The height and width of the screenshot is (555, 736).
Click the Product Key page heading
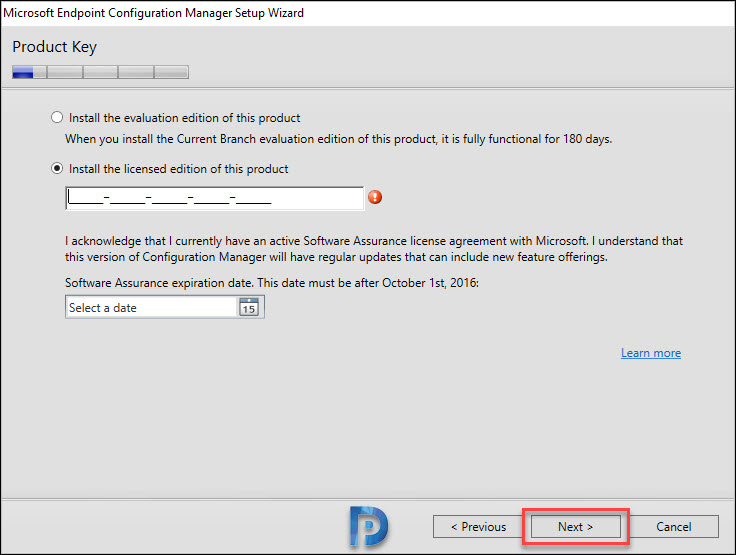54,47
